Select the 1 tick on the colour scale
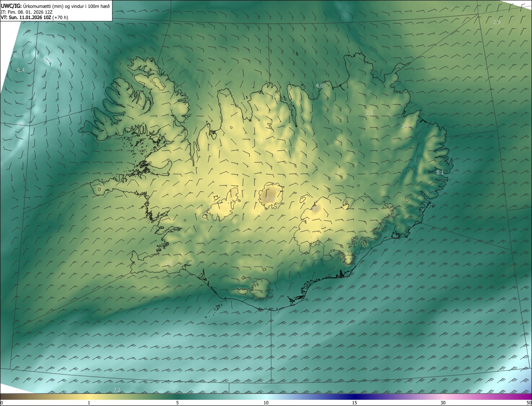 pos(89,403)
